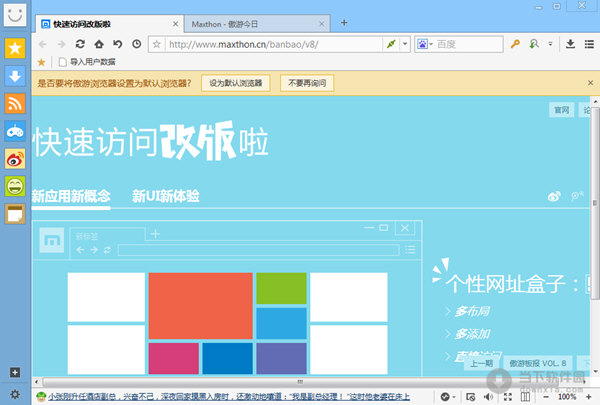The height and width of the screenshot is (405, 600).
Task: Click the green tile in preview
Action: pos(281,288)
